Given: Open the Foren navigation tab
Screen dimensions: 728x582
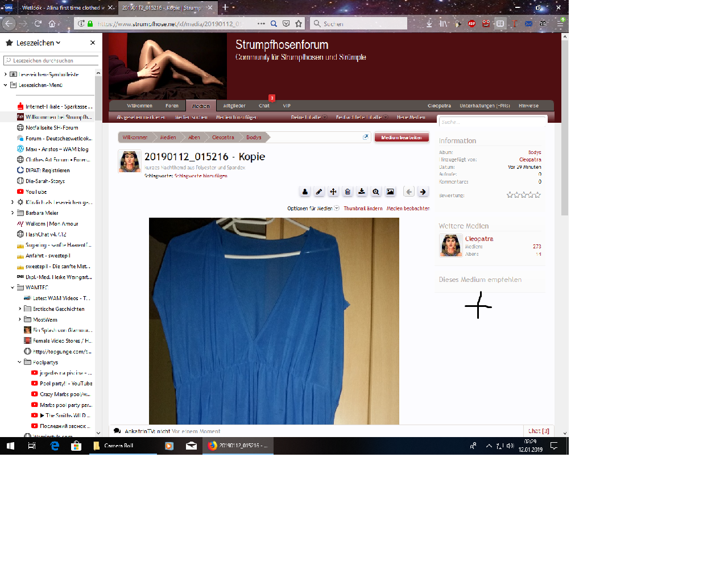Looking at the screenshot, I should tap(172, 106).
